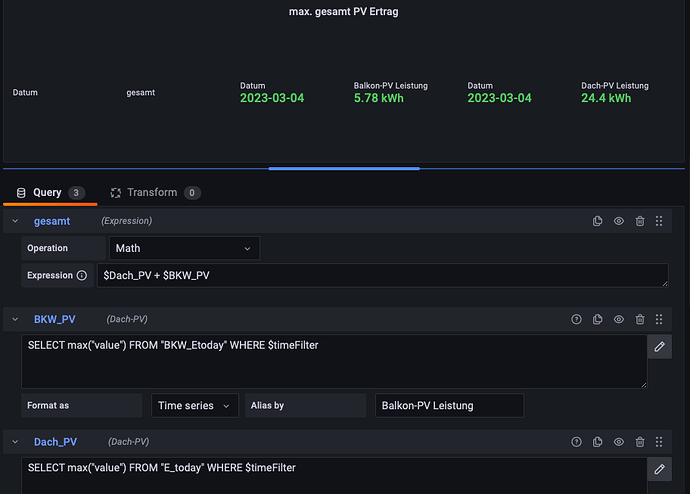This screenshot has width=690, height=494.
Task: Switch to the Transform tab
Action: pos(155,193)
